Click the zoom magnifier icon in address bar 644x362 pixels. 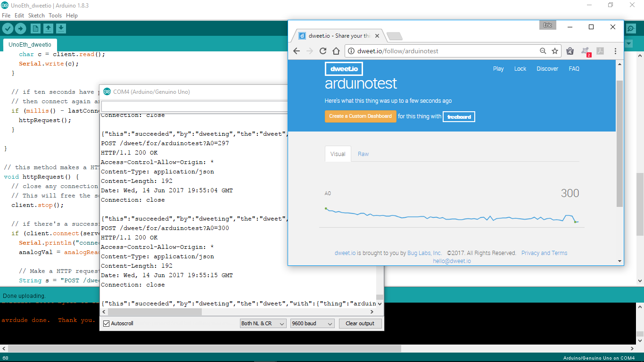[543, 51]
